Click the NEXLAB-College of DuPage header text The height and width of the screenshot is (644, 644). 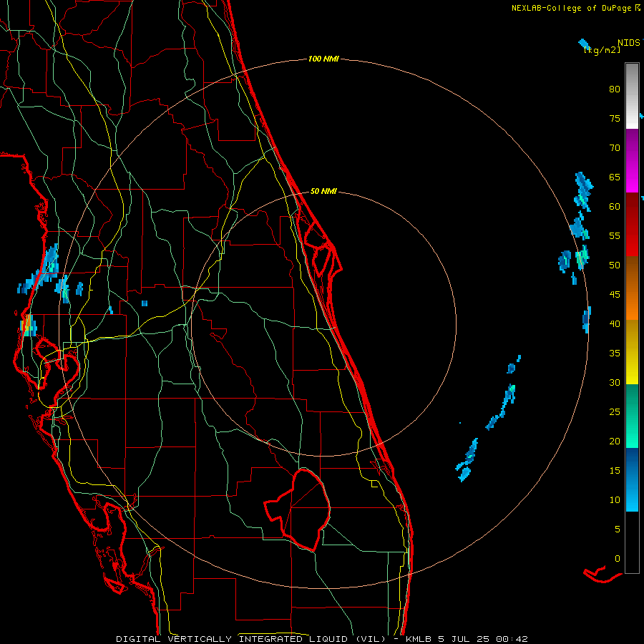tap(572, 8)
